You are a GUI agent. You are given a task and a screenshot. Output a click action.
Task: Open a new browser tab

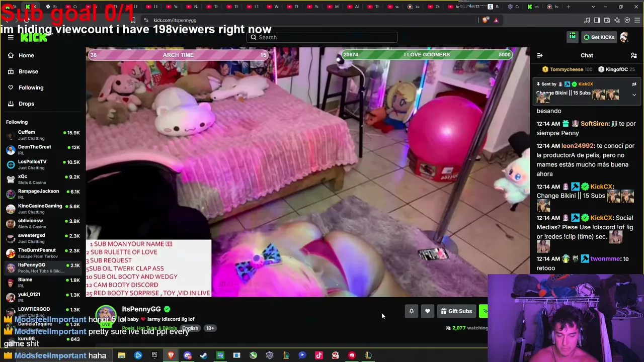pos(569,7)
